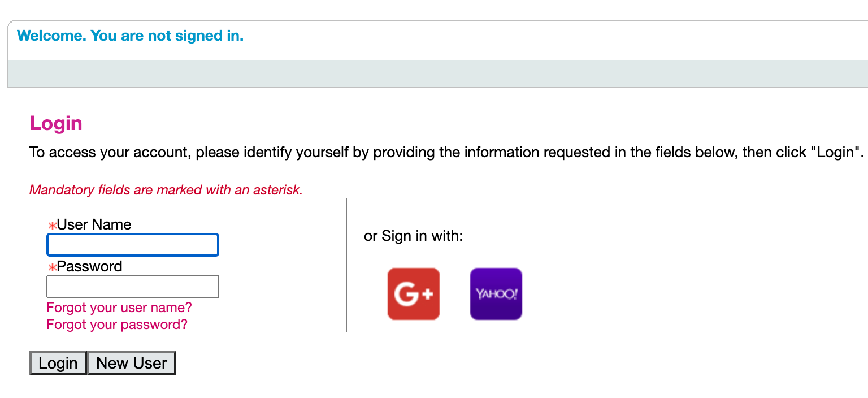This screenshot has height=398, width=868.
Task: Focus the User Name text field
Action: pos(133,245)
